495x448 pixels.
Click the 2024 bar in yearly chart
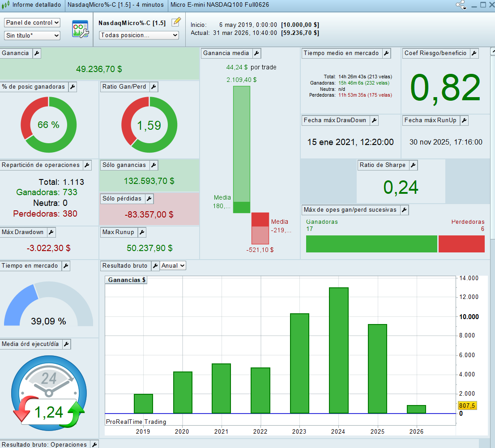click(338, 350)
